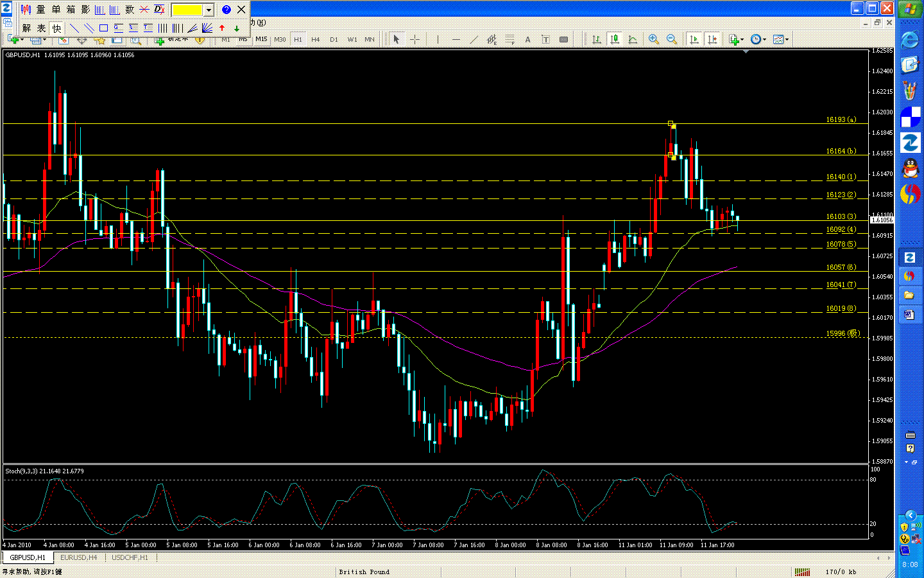Viewport: 924px width, 578px height.
Task: Close the floating drawing toolbar
Action: pos(241,10)
